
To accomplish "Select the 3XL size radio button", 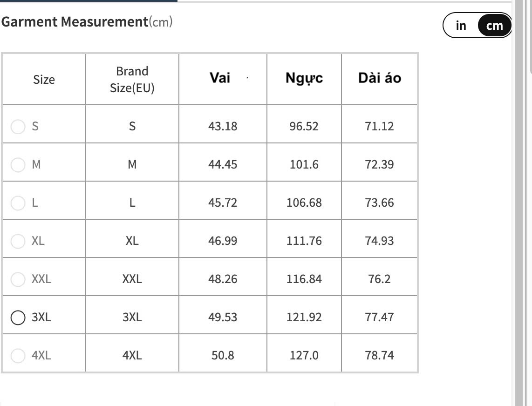I will [18, 317].
